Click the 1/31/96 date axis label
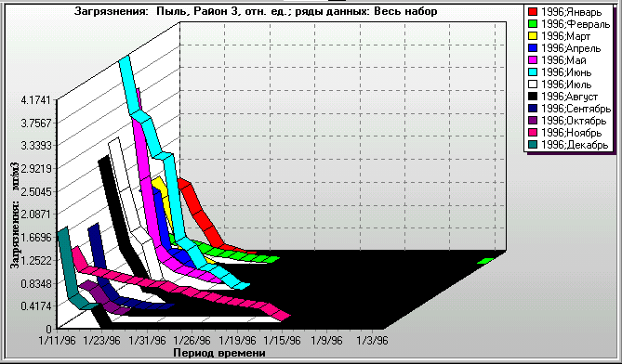The image size is (622, 364). coord(147,340)
